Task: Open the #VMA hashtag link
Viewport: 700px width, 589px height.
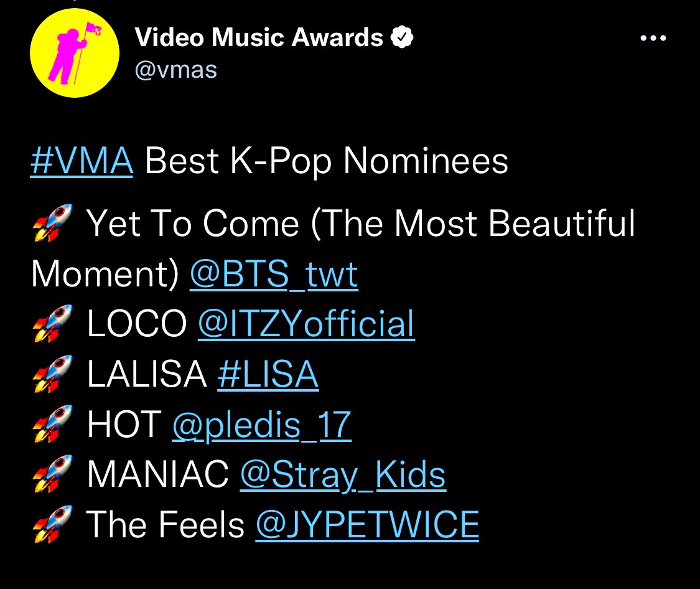Action: point(82,161)
